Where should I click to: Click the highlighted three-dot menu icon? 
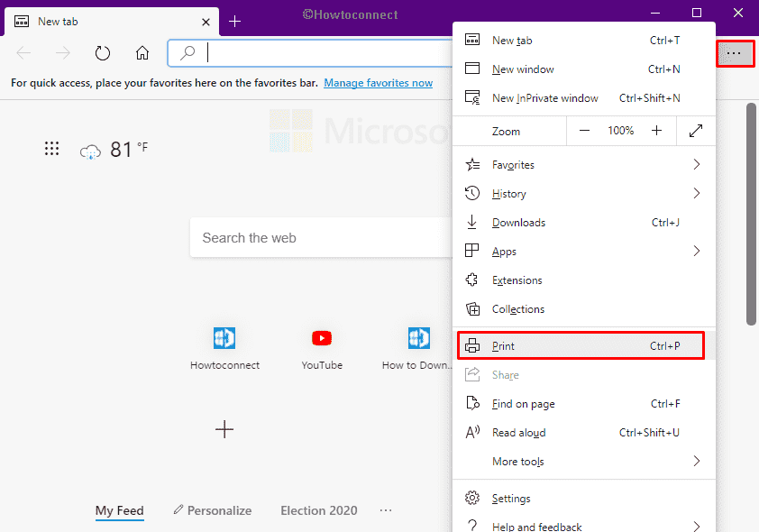pyautogui.click(x=735, y=53)
